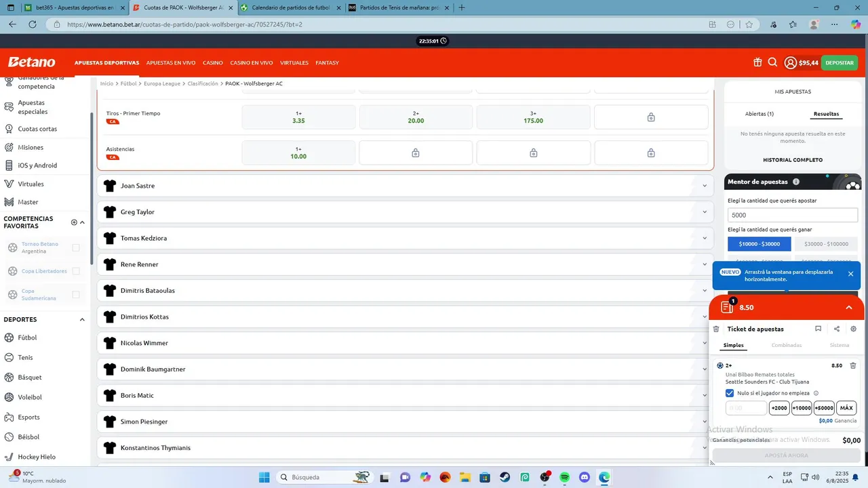Toggle Nulo si el jugador no empieza checkbox
The height and width of the screenshot is (488, 868).
[x=730, y=393]
